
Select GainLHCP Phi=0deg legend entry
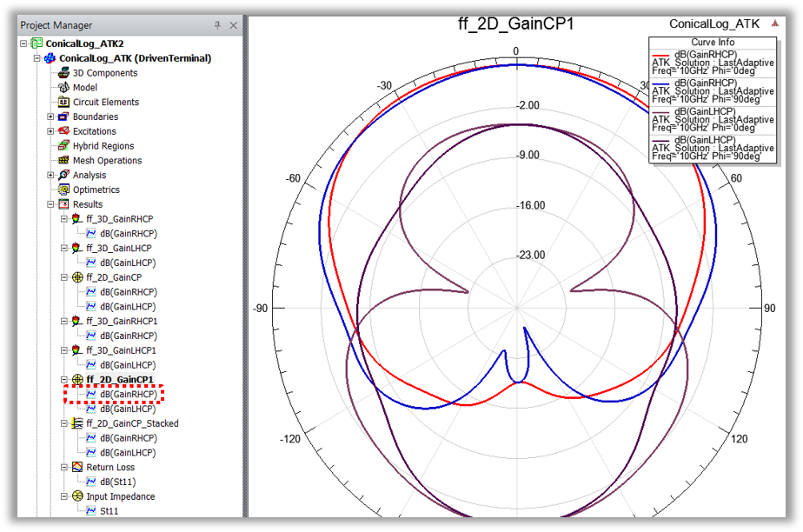[713, 119]
